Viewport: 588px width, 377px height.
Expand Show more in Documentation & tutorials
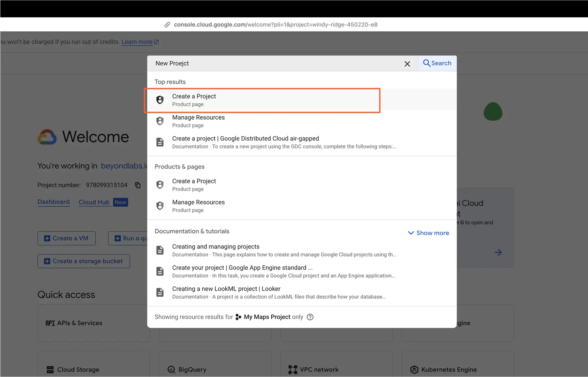tap(428, 233)
